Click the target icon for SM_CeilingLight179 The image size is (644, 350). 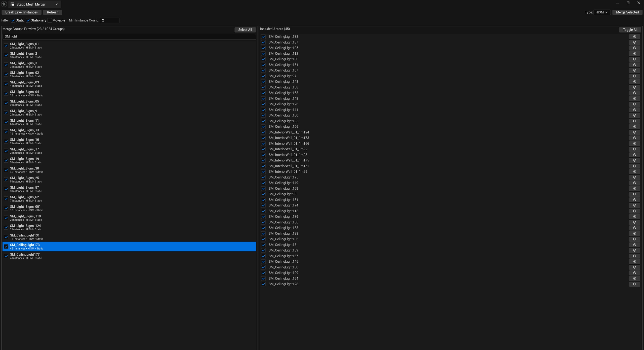tap(634, 217)
